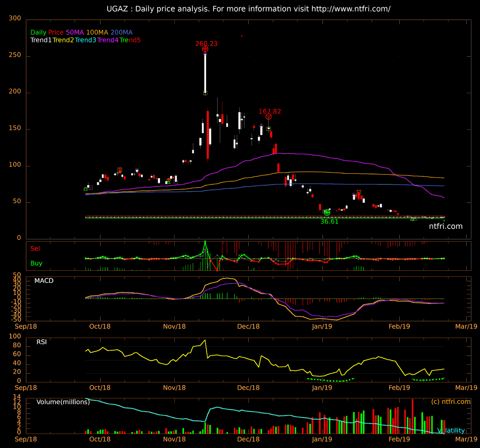This screenshot has height=448, width=480.
Task: Click the Volatility label in volume panel
Action: point(451,430)
